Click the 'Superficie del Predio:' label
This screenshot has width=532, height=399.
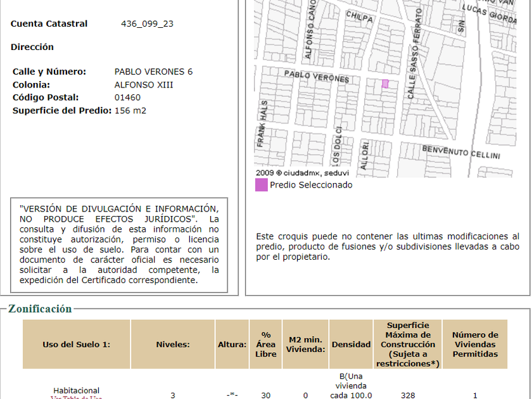point(62,111)
